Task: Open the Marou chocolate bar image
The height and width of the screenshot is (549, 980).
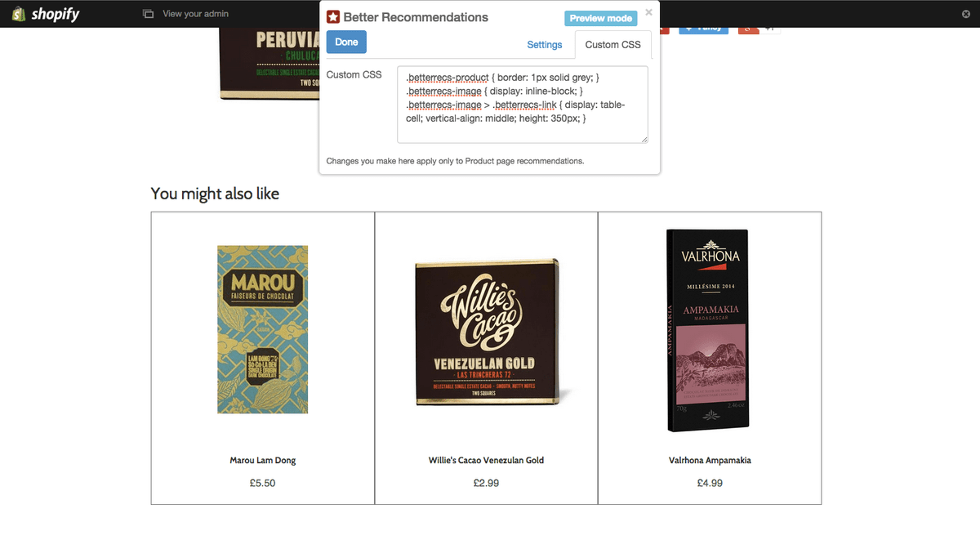Action: click(262, 329)
